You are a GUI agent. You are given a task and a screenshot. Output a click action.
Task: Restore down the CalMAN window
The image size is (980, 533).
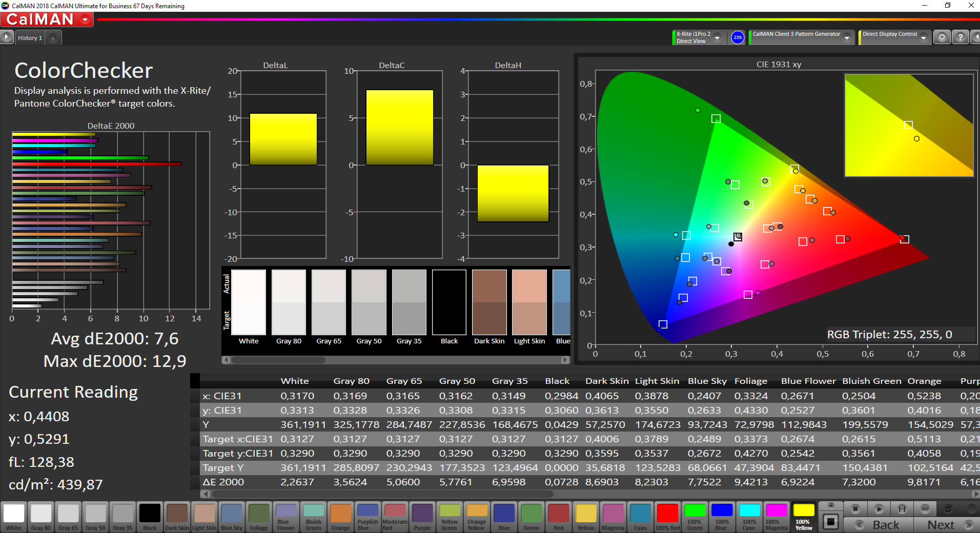[x=948, y=6]
